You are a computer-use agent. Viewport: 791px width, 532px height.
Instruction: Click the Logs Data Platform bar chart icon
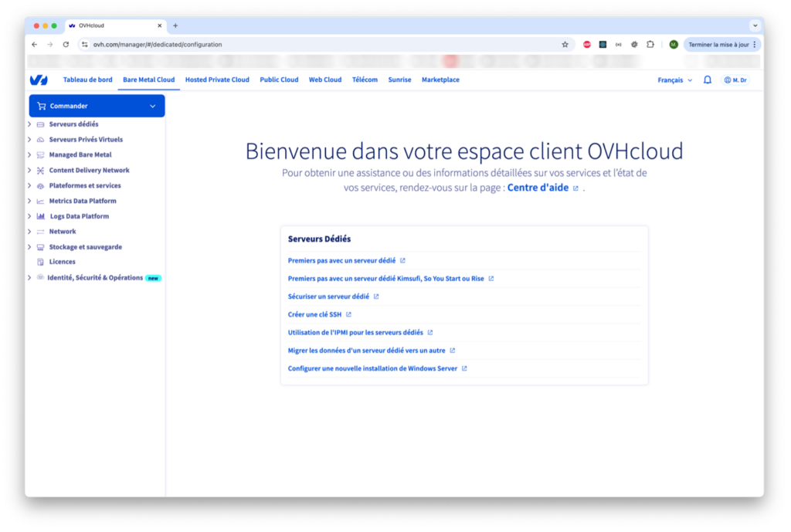tap(41, 216)
